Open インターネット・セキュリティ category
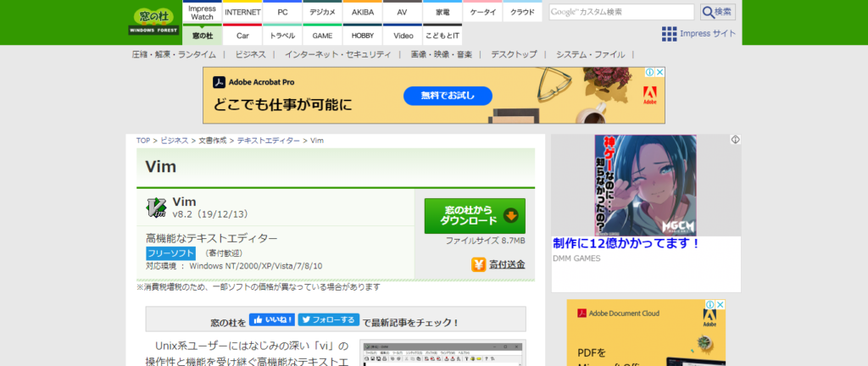Viewport: 868px width, 366px height. click(337, 54)
